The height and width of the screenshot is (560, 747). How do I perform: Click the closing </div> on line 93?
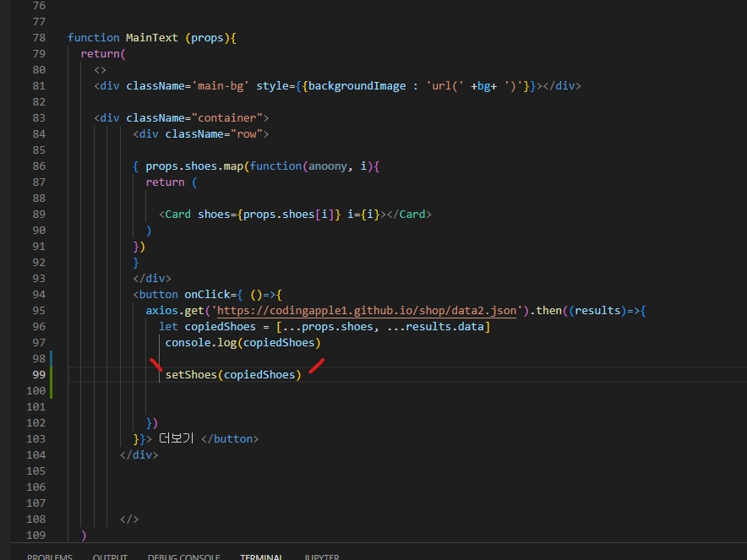[x=152, y=279]
